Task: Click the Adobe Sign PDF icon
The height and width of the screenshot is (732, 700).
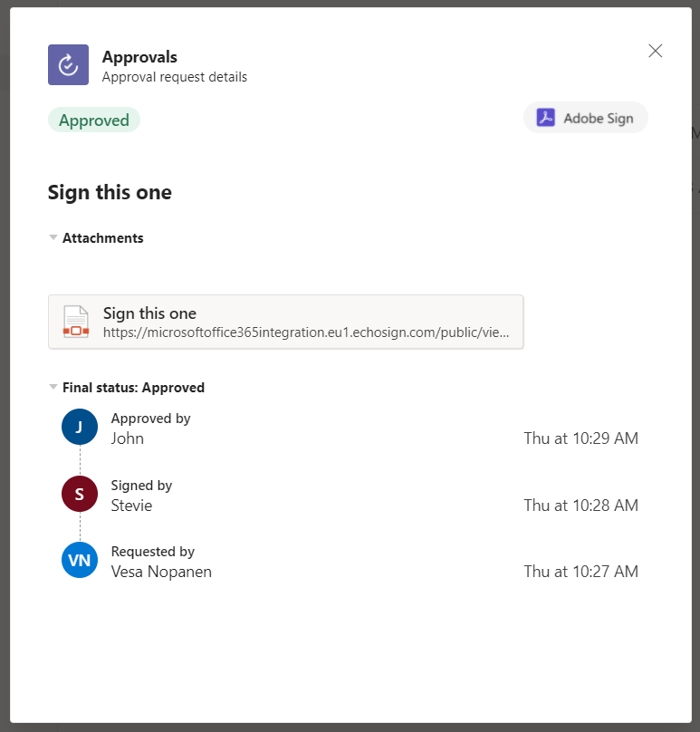Action: pos(545,118)
